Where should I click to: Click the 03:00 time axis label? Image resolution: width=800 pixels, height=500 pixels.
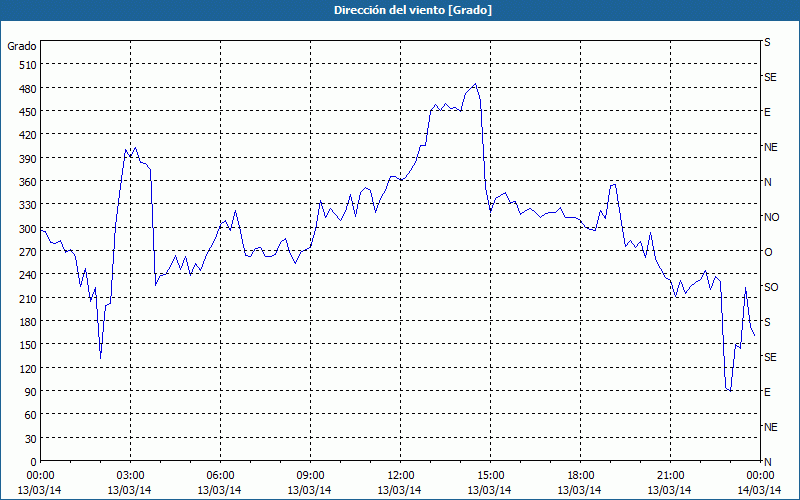130,476
